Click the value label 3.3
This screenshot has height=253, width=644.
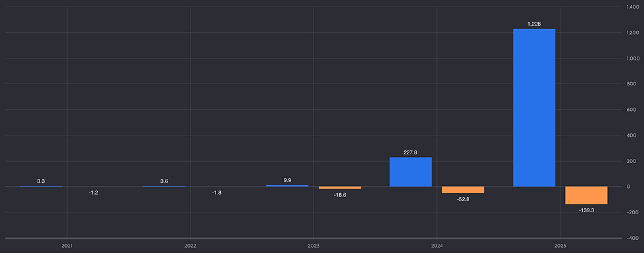click(41, 181)
